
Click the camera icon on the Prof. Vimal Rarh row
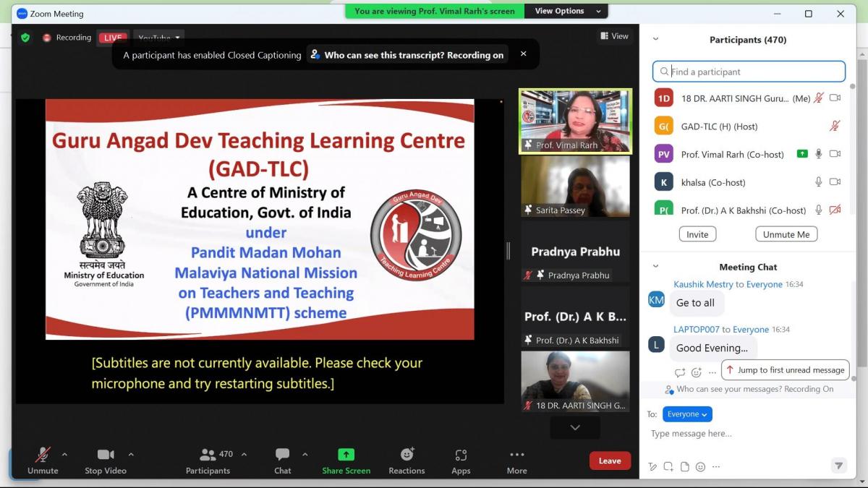pyautogui.click(x=835, y=154)
